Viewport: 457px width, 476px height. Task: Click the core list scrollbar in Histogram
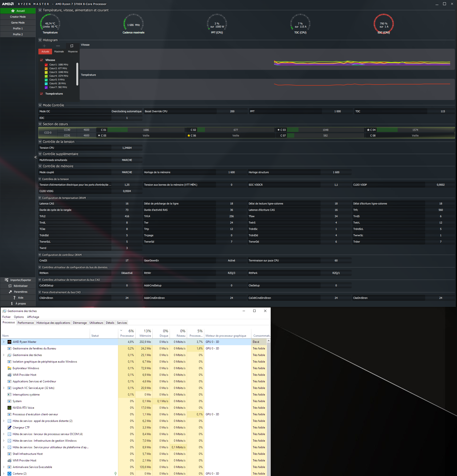pyautogui.click(x=77, y=74)
